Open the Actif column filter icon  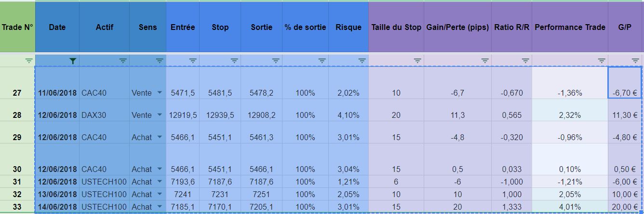tap(123, 61)
